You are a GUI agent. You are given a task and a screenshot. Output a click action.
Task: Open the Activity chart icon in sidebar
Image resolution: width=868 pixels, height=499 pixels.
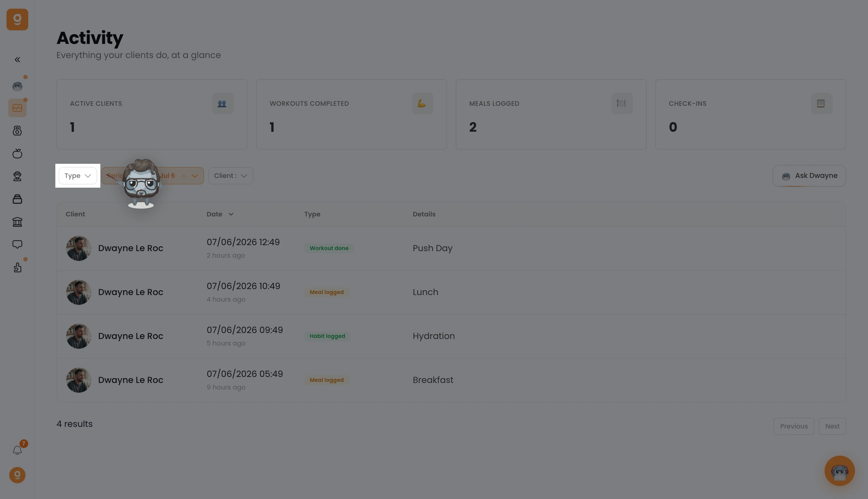17,108
